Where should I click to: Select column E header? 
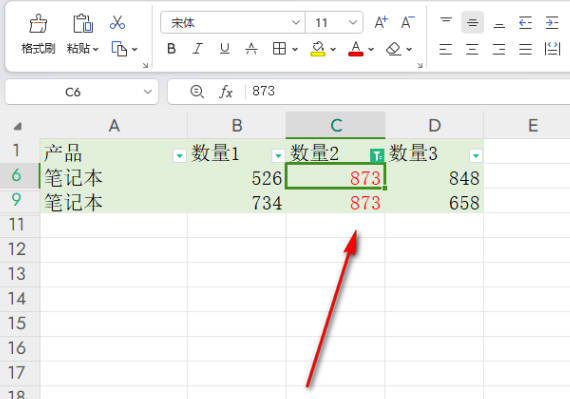coord(533,125)
